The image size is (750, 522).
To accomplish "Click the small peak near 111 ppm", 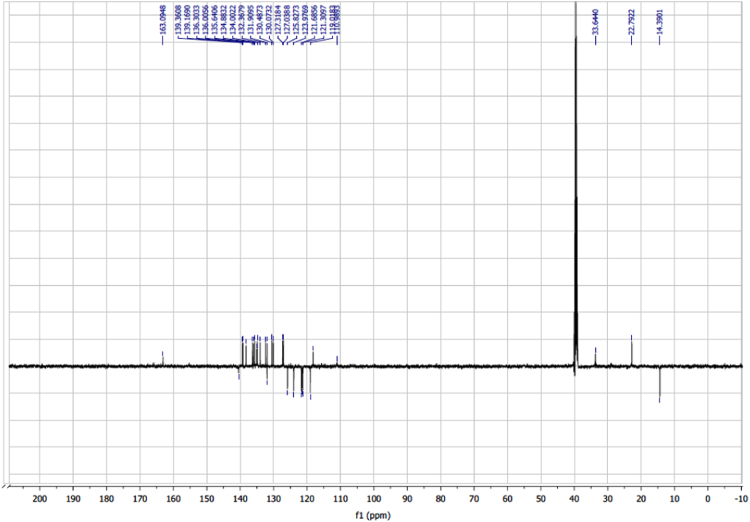I will coord(337,361).
